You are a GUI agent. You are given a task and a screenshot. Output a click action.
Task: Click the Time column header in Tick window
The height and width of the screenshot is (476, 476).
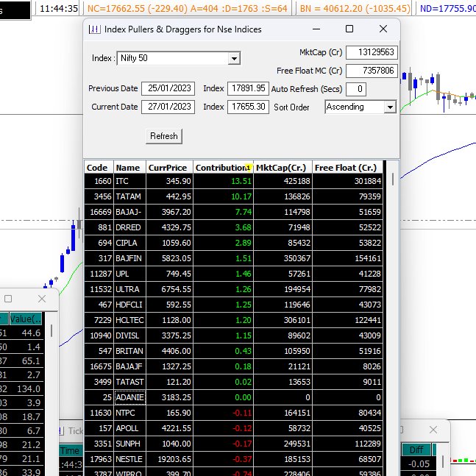(x=71, y=451)
